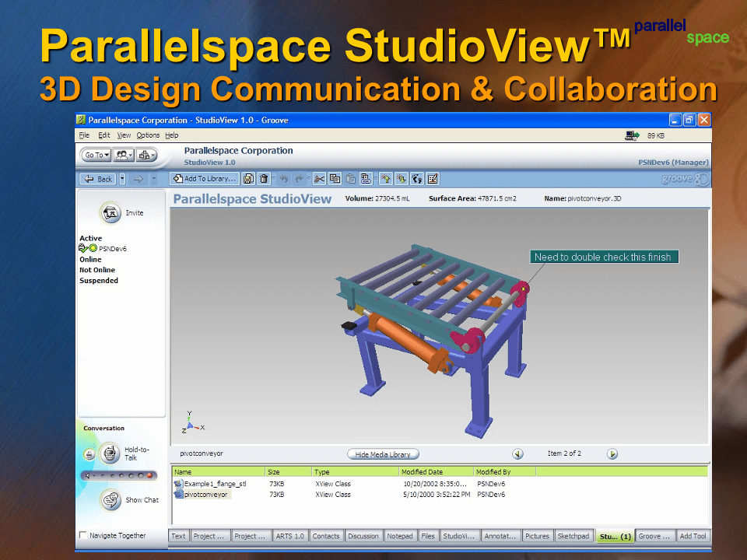Click the trash can Delete icon

(x=264, y=179)
